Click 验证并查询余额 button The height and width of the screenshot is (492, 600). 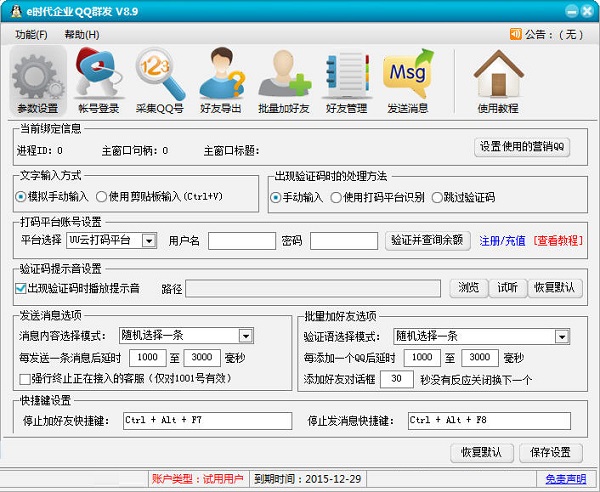click(427, 241)
